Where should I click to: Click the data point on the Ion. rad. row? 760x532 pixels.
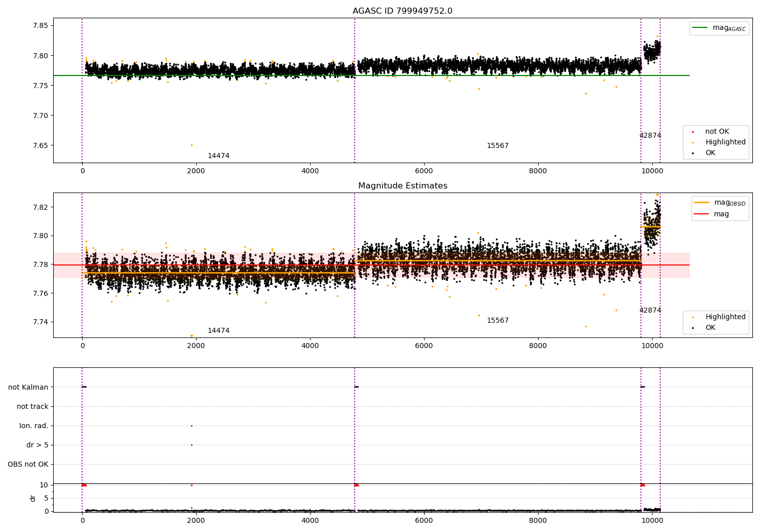192,426
